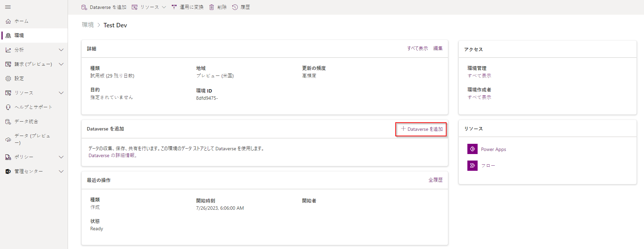The height and width of the screenshot is (249, 644).
Task: Click the フロー purple flow icon
Action: click(472, 165)
